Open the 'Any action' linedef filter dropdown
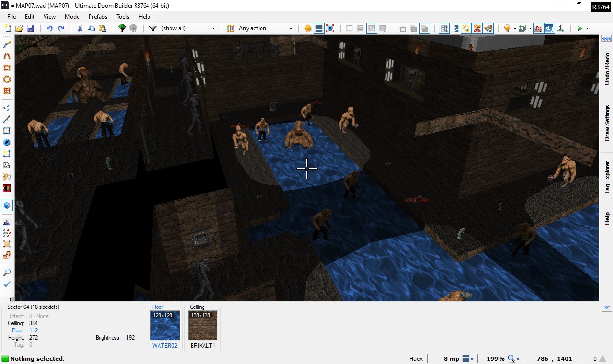Image resolution: width=613 pixels, height=364 pixels. (265, 28)
